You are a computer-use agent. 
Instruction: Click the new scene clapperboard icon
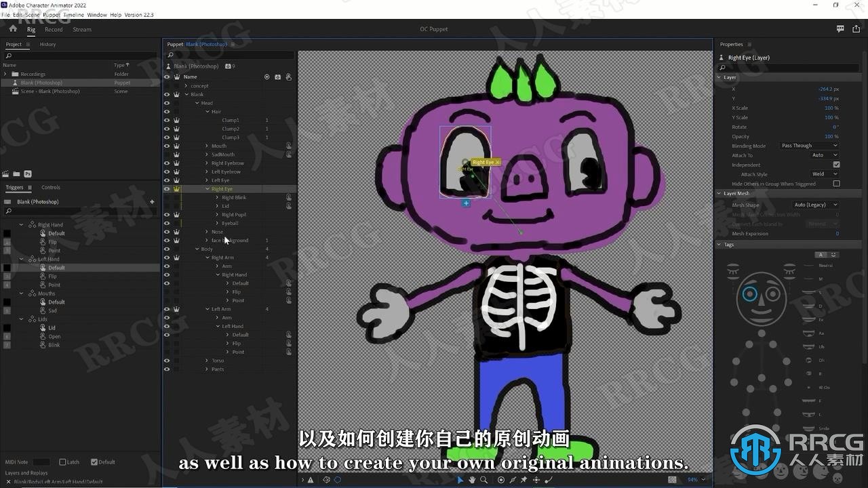[5, 174]
